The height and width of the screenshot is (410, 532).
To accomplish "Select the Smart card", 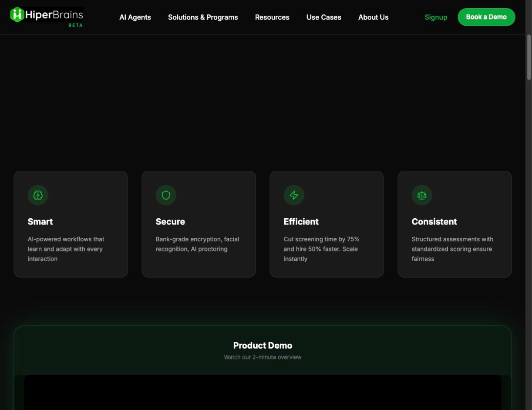I will pos(71,224).
